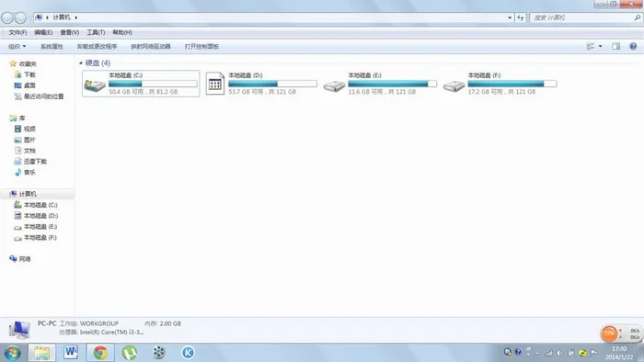Click the refresh button beside address bar
Viewport: 644px width, 362px height.
tap(521, 17)
